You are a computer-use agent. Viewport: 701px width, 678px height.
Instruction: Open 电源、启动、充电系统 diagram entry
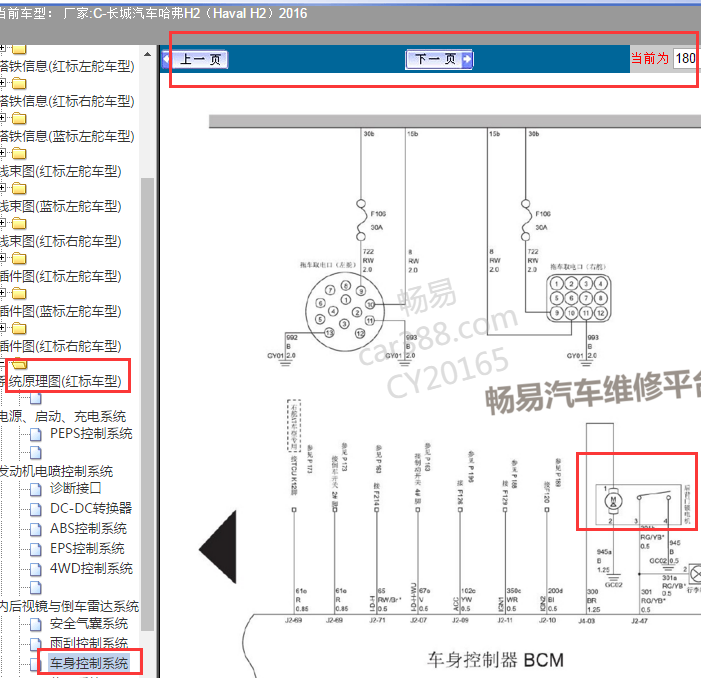63,416
